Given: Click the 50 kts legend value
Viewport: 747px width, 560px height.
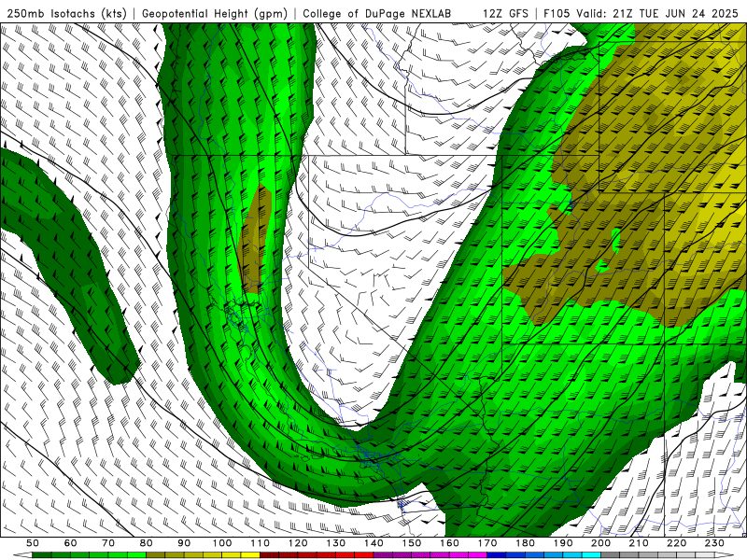Looking at the screenshot, I should coord(33,543).
